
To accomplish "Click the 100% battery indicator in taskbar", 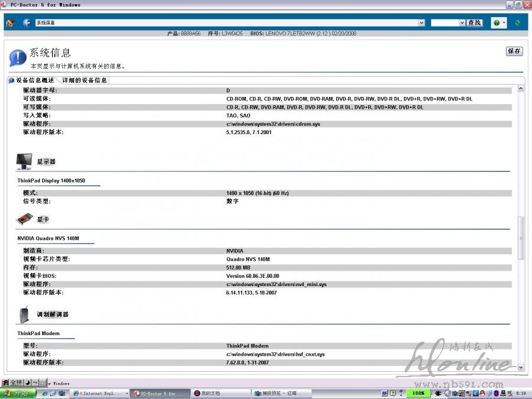I will [419, 393].
